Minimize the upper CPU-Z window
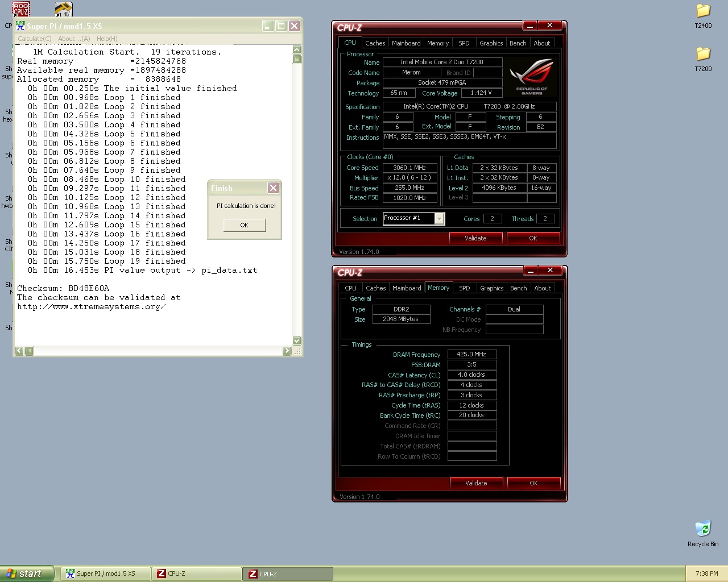This screenshot has height=582, width=728. 530,26
